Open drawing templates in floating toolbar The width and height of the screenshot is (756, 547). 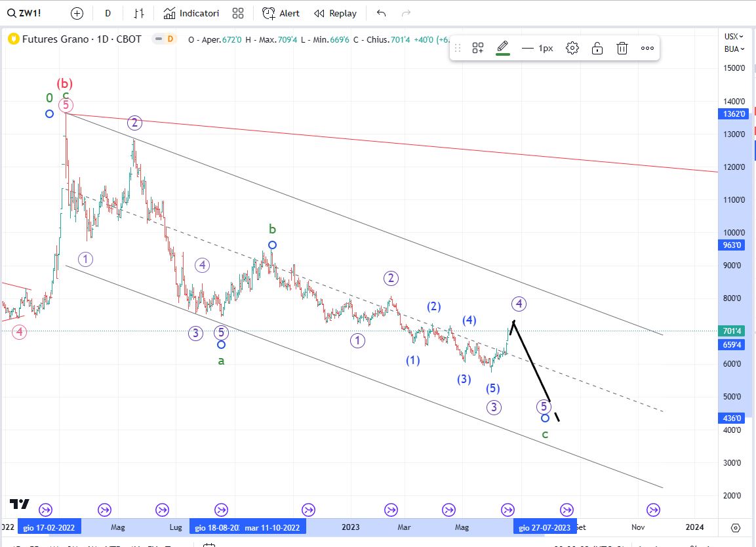tap(478, 49)
